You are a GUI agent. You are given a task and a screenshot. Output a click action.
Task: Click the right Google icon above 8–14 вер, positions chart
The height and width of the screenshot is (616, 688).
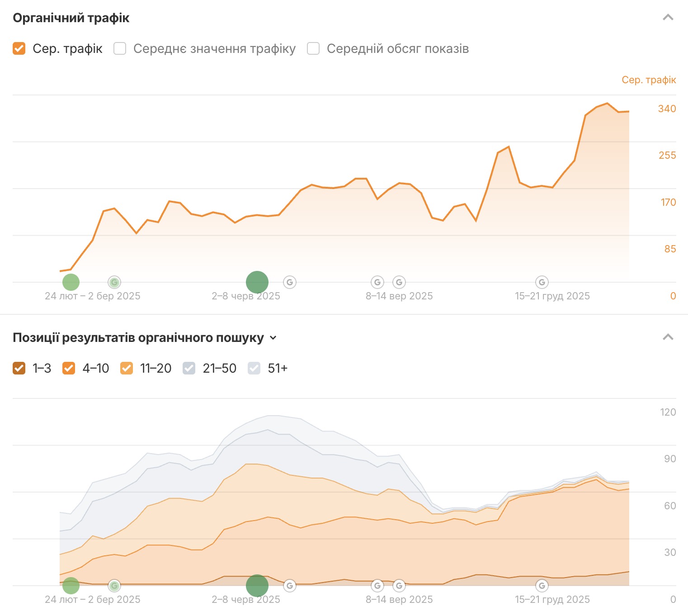coord(399,586)
